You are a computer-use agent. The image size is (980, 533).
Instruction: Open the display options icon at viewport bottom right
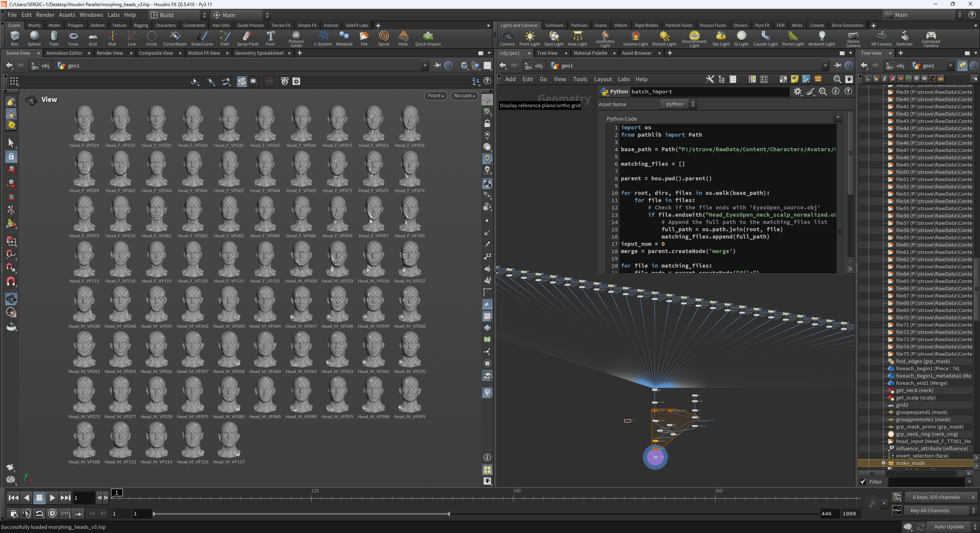pyautogui.click(x=487, y=481)
